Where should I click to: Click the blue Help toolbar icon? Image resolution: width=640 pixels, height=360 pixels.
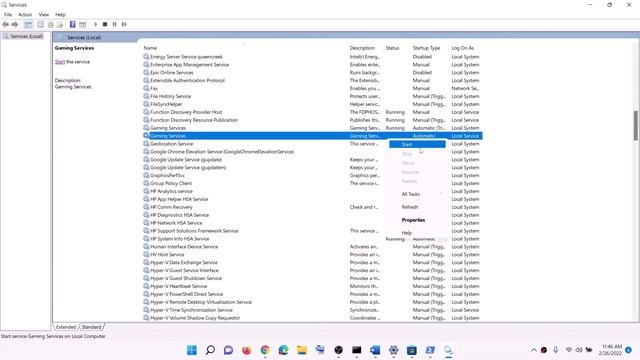[73, 24]
